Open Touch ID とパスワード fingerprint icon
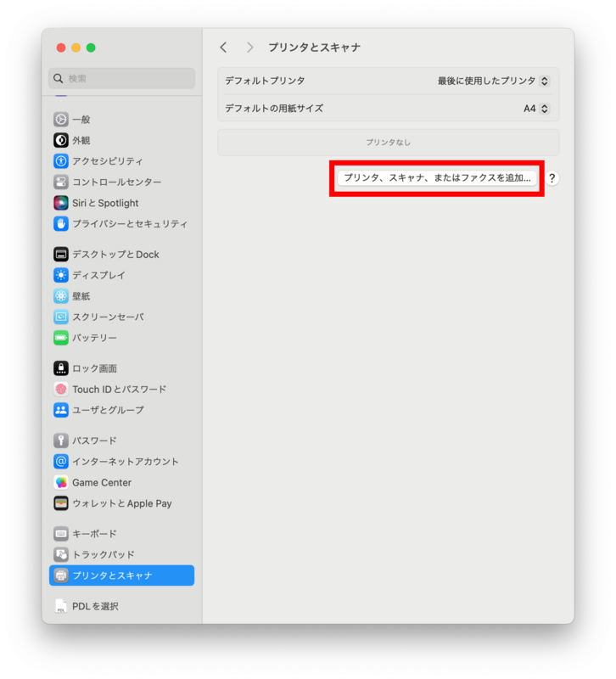 coord(61,389)
